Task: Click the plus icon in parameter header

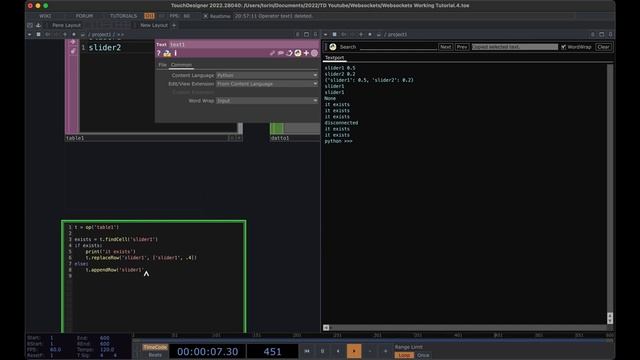Action: coord(306,53)
